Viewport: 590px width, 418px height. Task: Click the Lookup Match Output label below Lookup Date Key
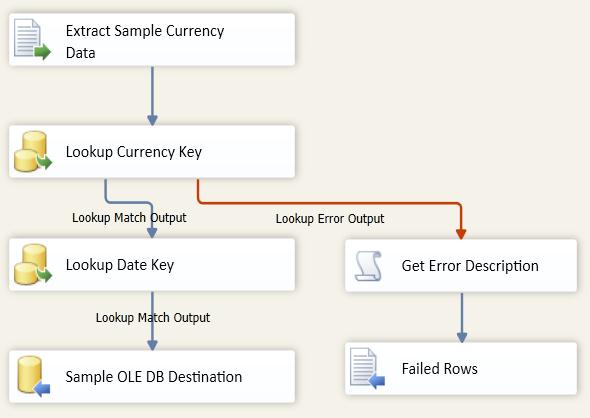pyautogui.click(x=153, y=318)
